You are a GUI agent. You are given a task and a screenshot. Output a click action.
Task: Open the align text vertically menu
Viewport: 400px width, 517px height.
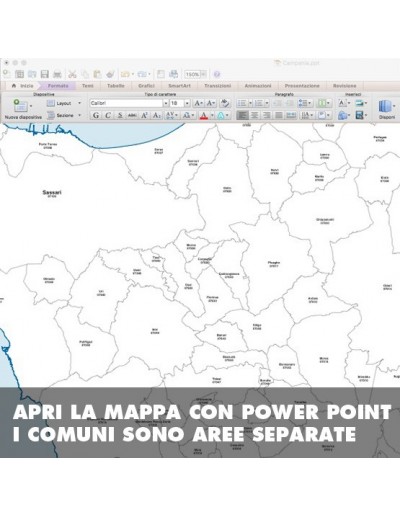tap(324, 115)
